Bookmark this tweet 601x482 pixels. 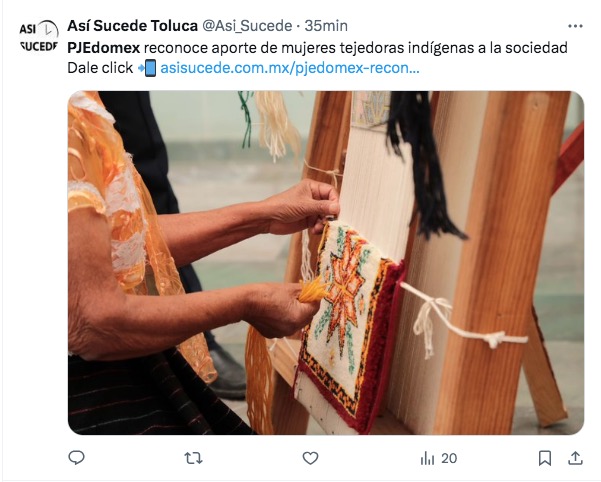coord(545,458)
